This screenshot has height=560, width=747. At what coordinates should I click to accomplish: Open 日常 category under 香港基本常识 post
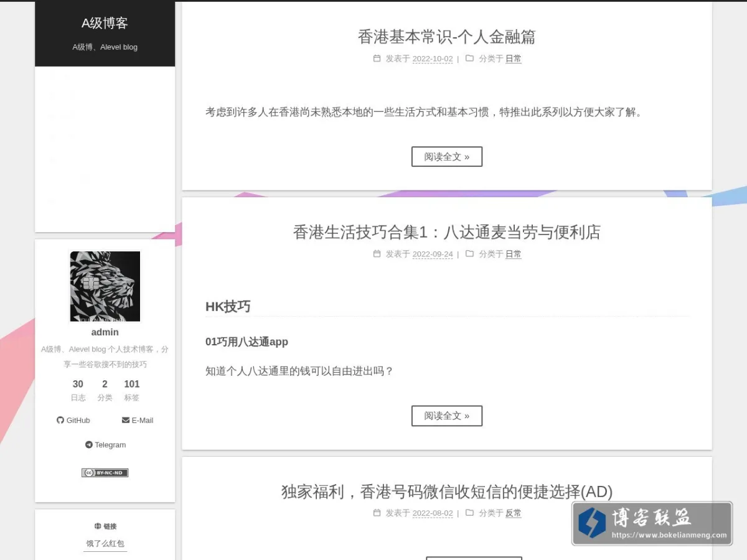513,59
